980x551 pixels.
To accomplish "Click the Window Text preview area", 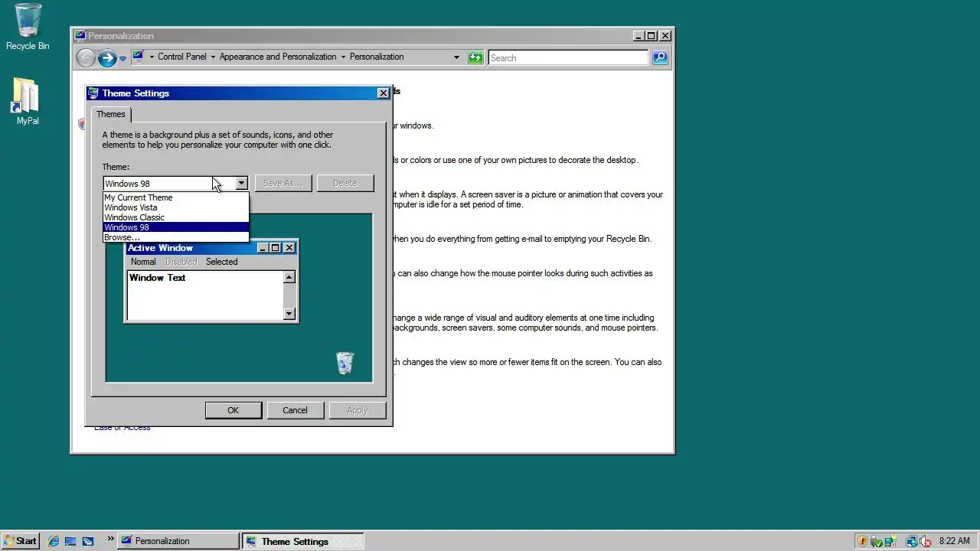I will [205, 295].
